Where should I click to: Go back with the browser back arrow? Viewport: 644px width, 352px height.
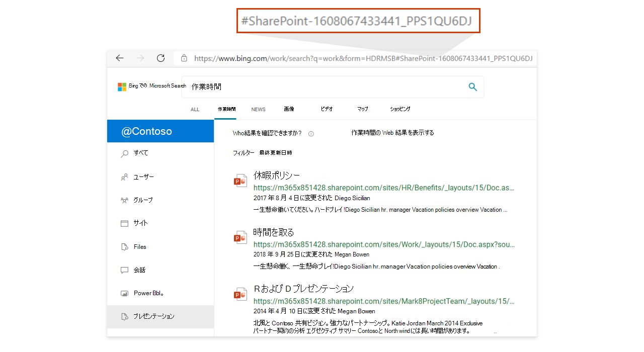point(119,58)
